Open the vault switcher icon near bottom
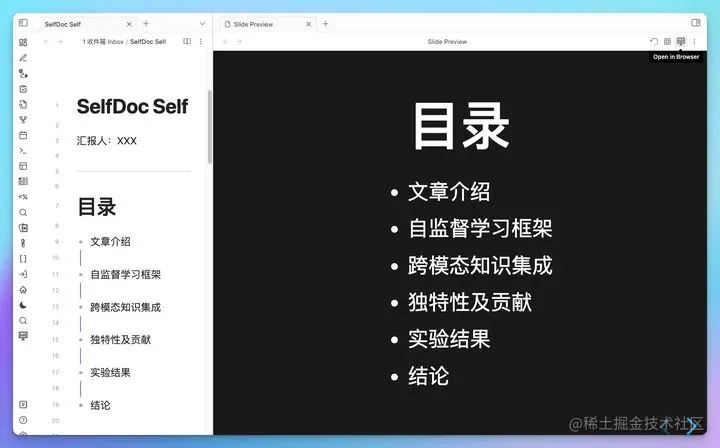The image size is (720, 448). point(23,404)
